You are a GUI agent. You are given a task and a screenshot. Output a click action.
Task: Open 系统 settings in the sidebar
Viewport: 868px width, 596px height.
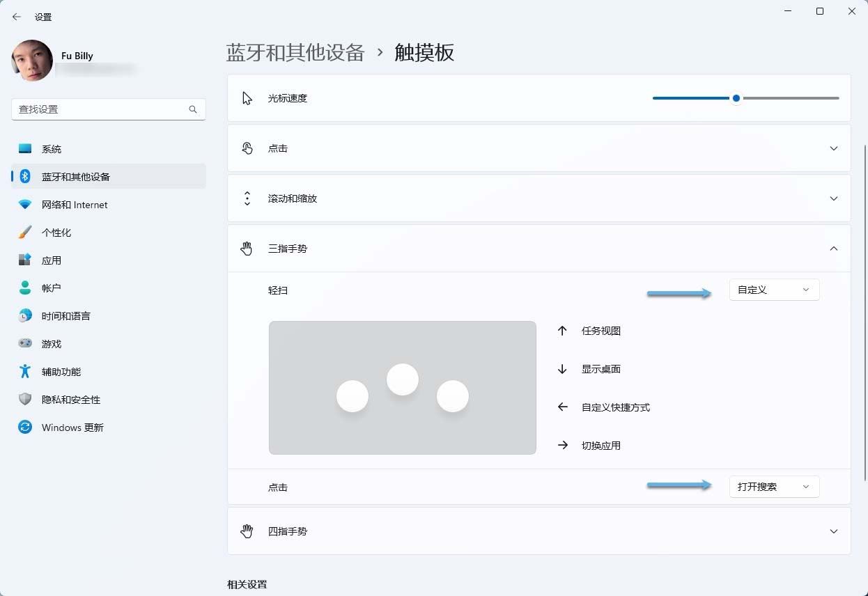point(52,148)
